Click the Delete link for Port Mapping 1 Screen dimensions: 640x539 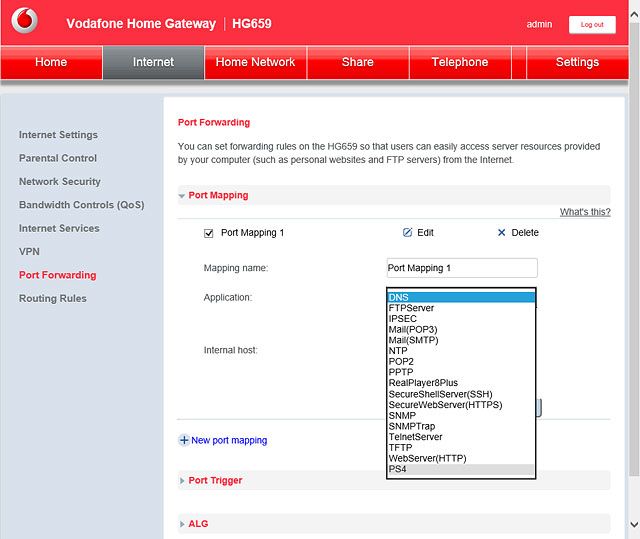(525, 233)
